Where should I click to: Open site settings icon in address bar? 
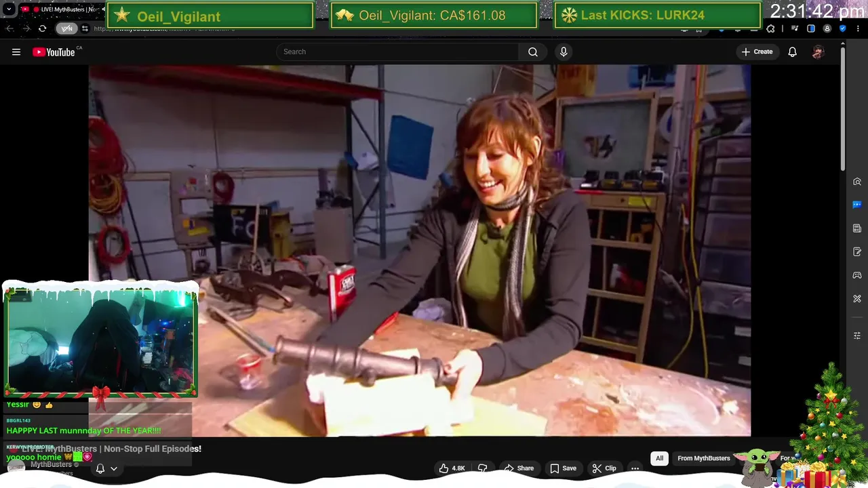click(85, 28)
